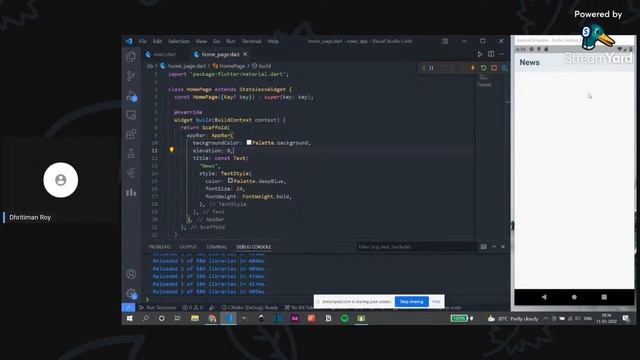Image resolution: width=640 pixels, height=360 pixels.
Task: Switch to the Problems panel tab
Action: point(160,247)
